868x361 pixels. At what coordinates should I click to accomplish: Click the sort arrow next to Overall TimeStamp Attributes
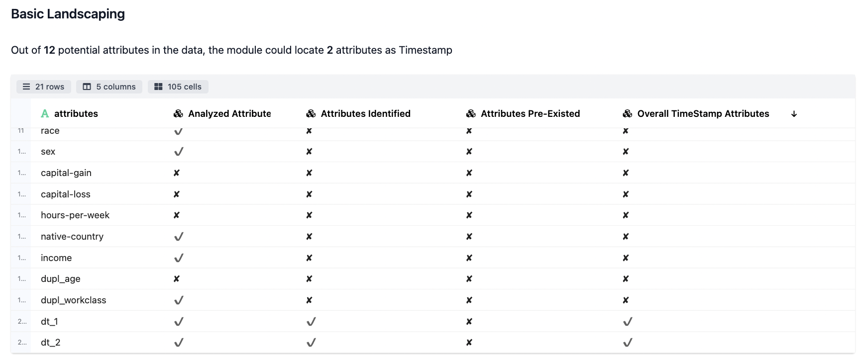[794, 114]
